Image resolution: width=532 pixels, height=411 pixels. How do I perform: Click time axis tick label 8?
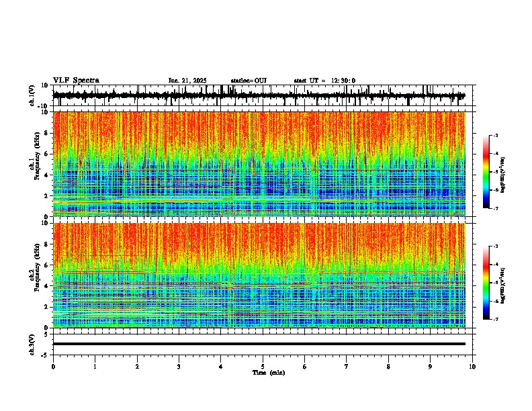388,367
